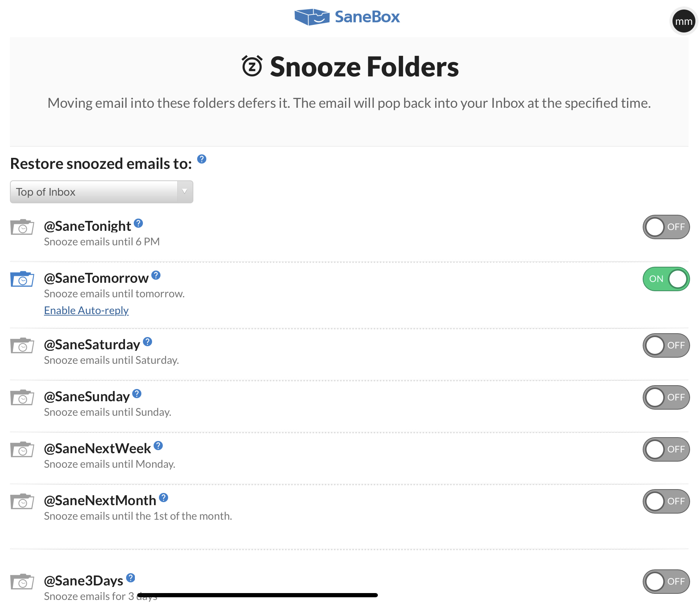700x603 pixels.
Task: Turn on the @SaneSaturday toggle
Action: click(x=666, y=345)
